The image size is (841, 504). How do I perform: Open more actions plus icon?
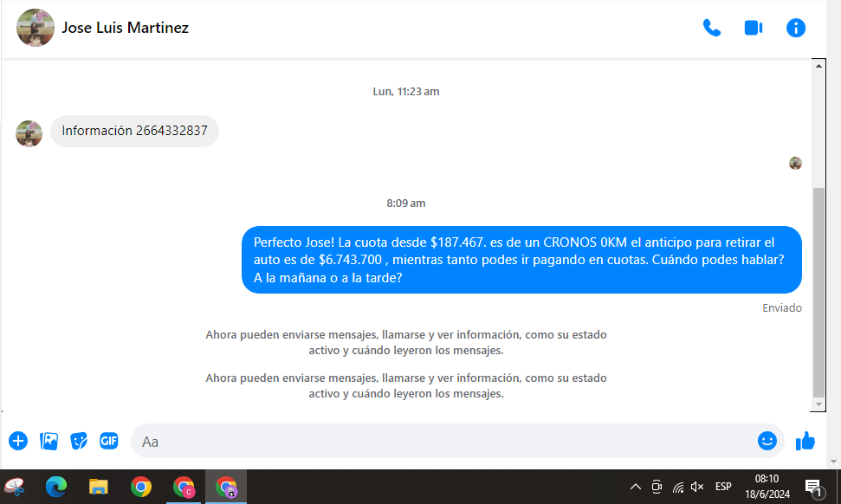click(x=18, y=441)
